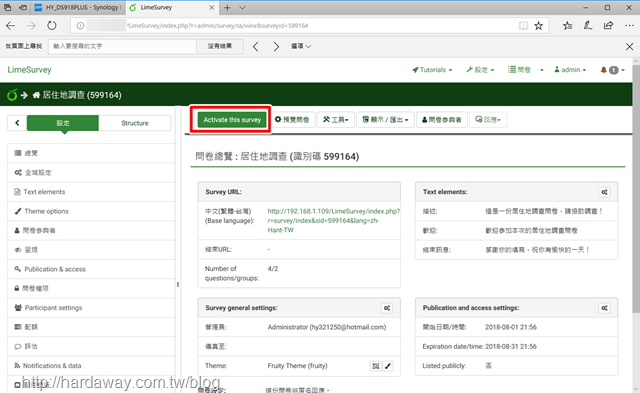Image resolution: width=640 pixels, height=393 pixels.
Task: Open the browser more options ellipsis
Action: point(629,26)
